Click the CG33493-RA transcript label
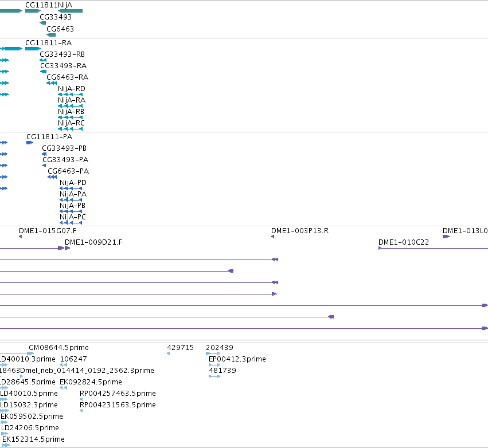 pos(63,66)
